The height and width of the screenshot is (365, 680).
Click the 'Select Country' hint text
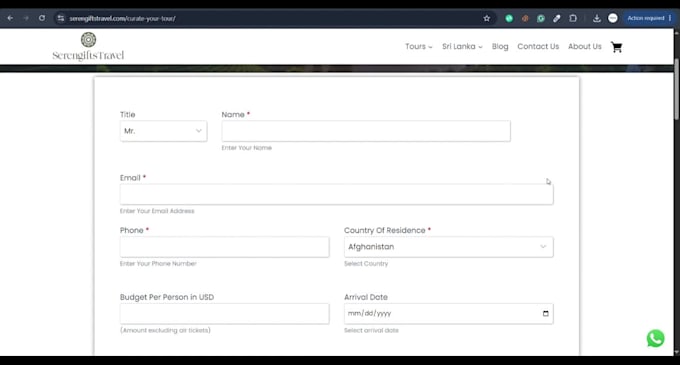366,264
